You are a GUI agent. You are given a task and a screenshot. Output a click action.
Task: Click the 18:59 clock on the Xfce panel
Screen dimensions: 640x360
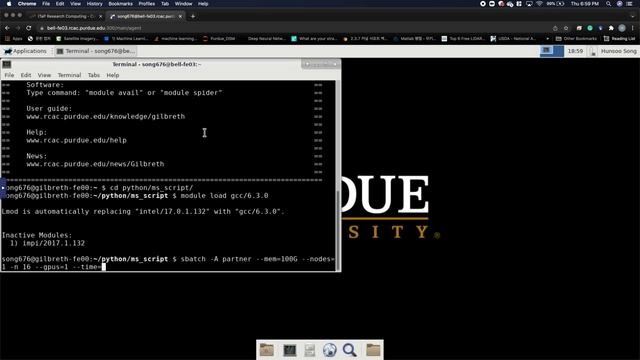(x=575, y=51)
